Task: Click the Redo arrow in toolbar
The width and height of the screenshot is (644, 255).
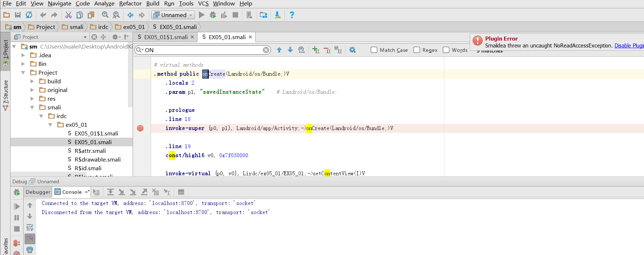Action: click(54, 15)
